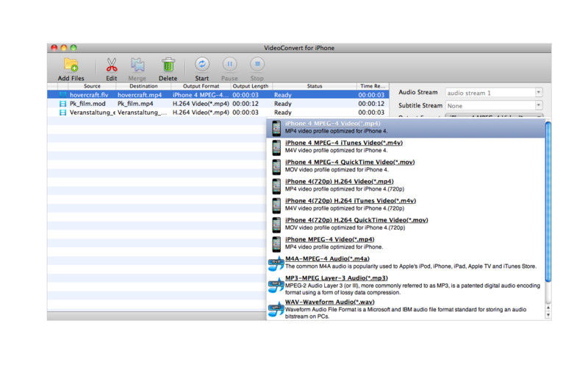Click the M4A audio music note icon
The width and height of the screenshot is (588, 368).
click(276, 263)
